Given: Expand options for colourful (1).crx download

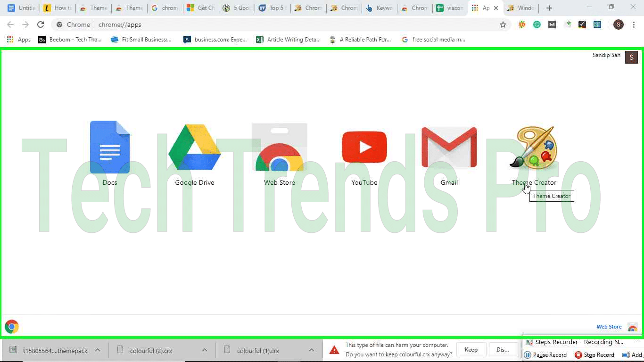Looking at the screenshot, I should coord(312,350).
